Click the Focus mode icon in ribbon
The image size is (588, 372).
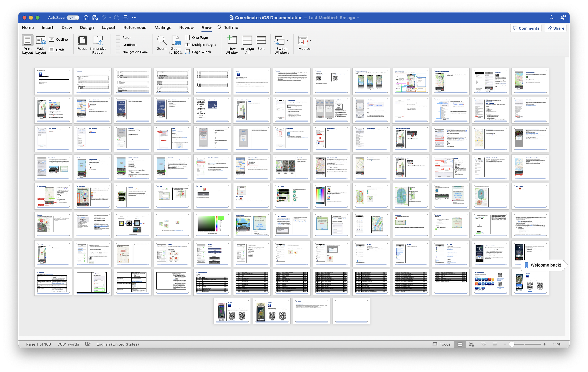tap(82, 40)
